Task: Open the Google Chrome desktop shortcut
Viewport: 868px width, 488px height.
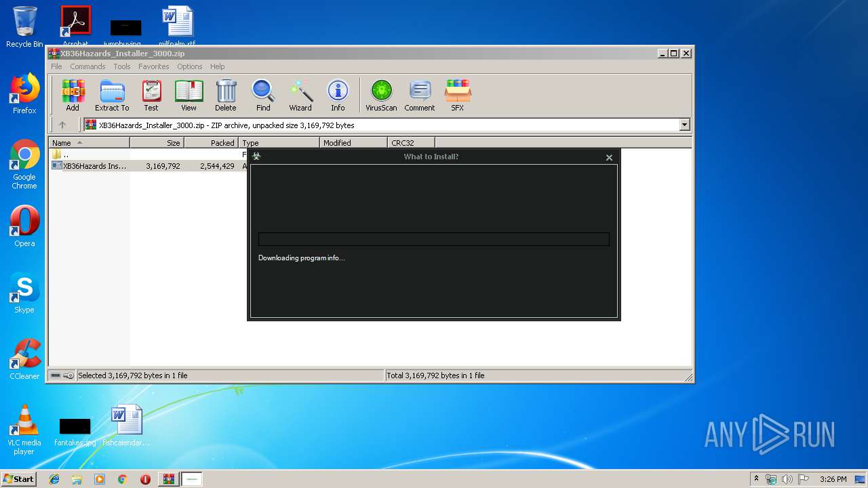Action: pyautogui.click(x=24, y=164)
